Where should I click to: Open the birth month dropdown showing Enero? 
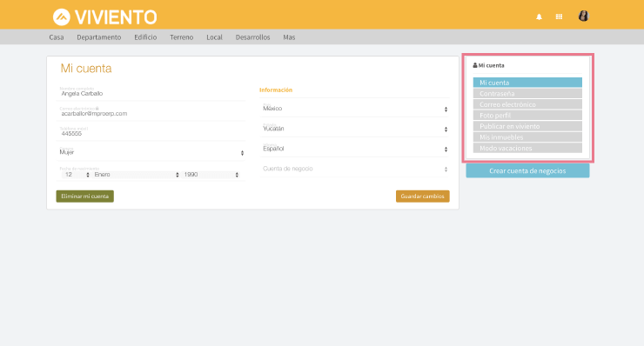137,175
